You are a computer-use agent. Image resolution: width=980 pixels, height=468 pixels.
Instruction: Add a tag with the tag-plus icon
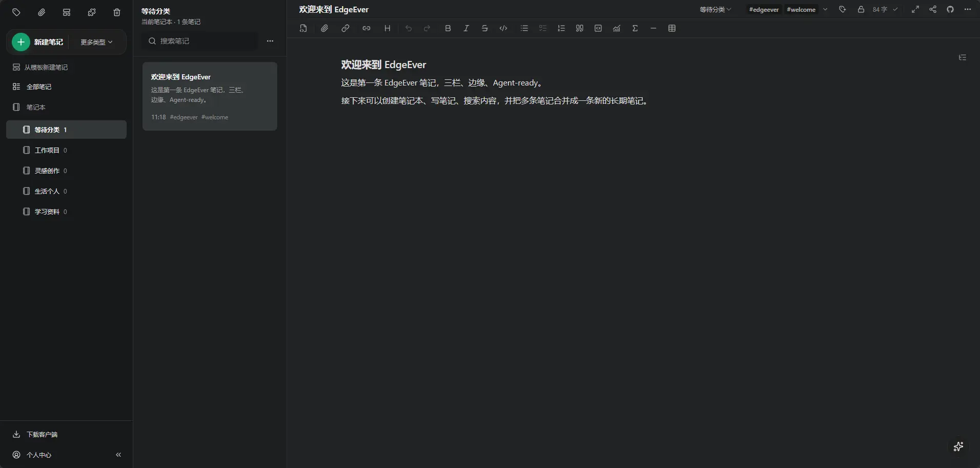(x=842, y=9)
